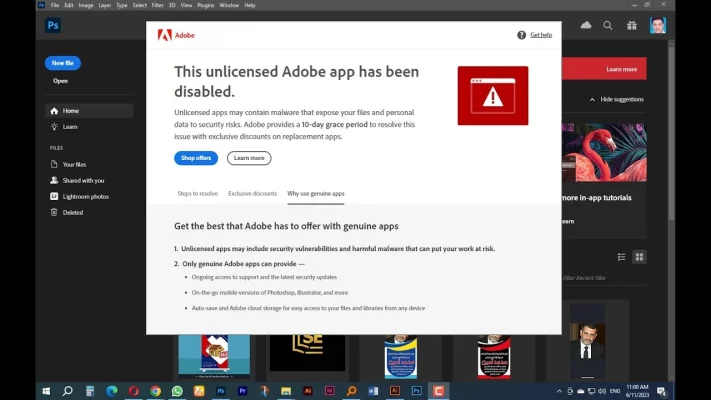Open the Plugins menu
The height and width of the screenshot is (400, 711).
[x=203, y=5]
